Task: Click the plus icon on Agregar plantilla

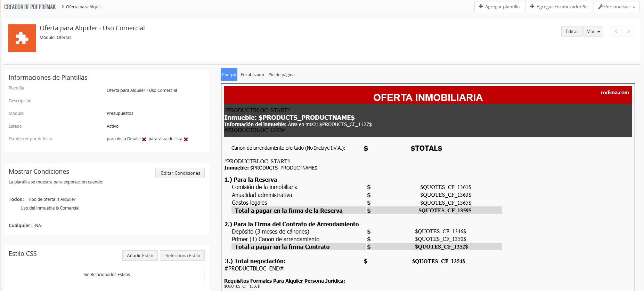Action: click(481, 7)
